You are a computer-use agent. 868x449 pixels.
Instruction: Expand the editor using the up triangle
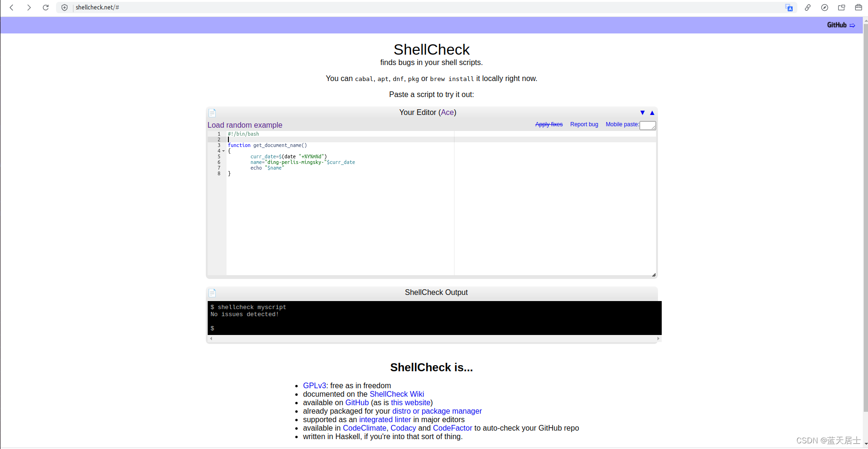(652, 113)
